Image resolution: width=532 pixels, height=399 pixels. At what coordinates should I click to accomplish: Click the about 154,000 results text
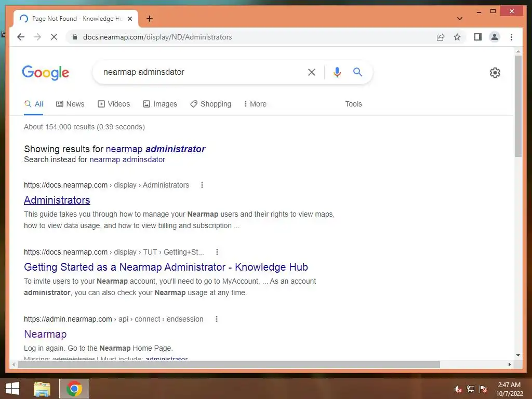pyautogui.click(x=84, y=127)
